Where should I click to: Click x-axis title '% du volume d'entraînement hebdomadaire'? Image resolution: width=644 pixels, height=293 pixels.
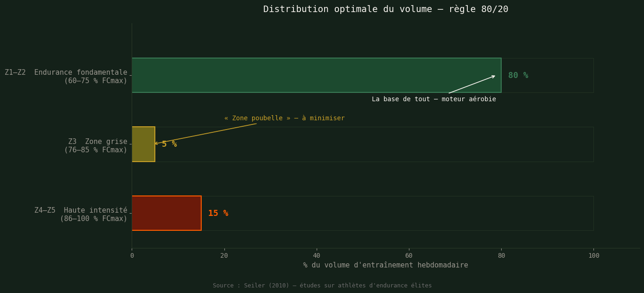[x=386, y=265]
